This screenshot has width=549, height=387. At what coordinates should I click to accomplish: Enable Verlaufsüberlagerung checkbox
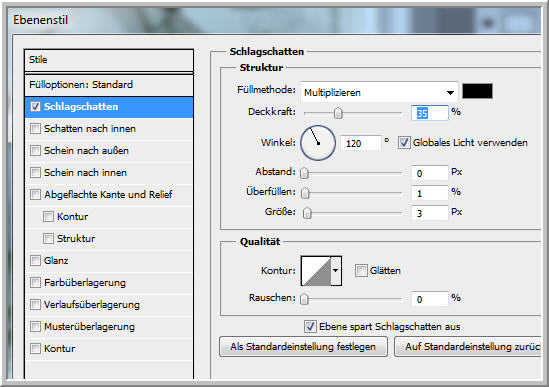[35, 305]
